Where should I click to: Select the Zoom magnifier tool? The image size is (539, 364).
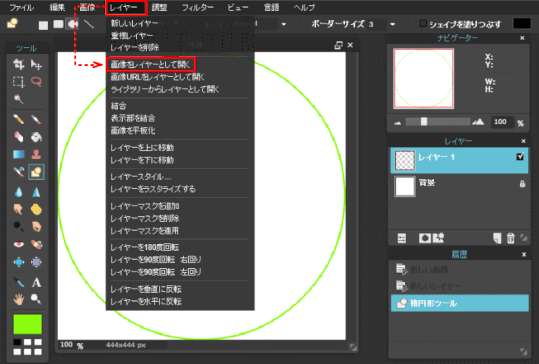click(x=36, y=299)
